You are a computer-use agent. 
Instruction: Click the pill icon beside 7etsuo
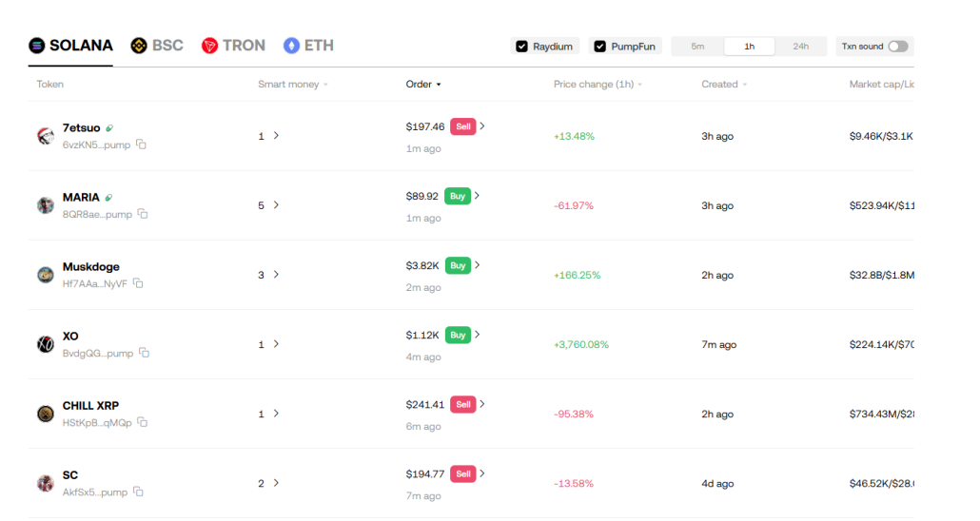(109, 128)
